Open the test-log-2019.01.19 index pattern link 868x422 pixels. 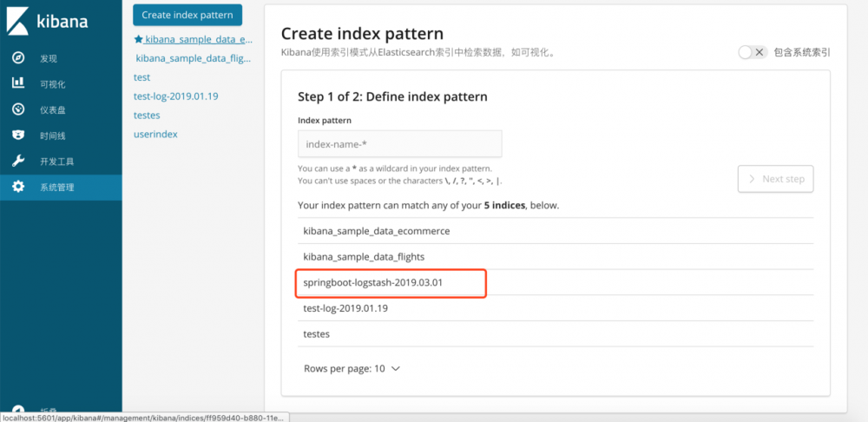(x=175, y=96)
